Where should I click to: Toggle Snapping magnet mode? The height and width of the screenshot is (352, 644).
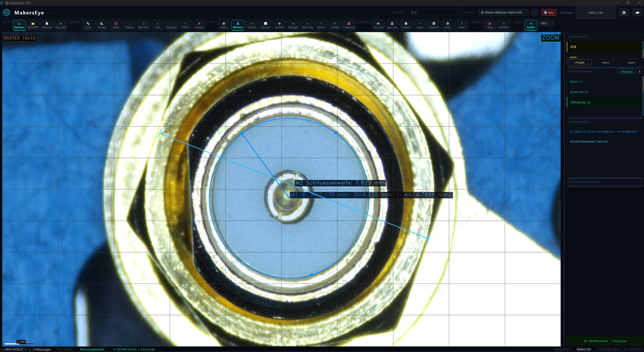click(349, 25)
